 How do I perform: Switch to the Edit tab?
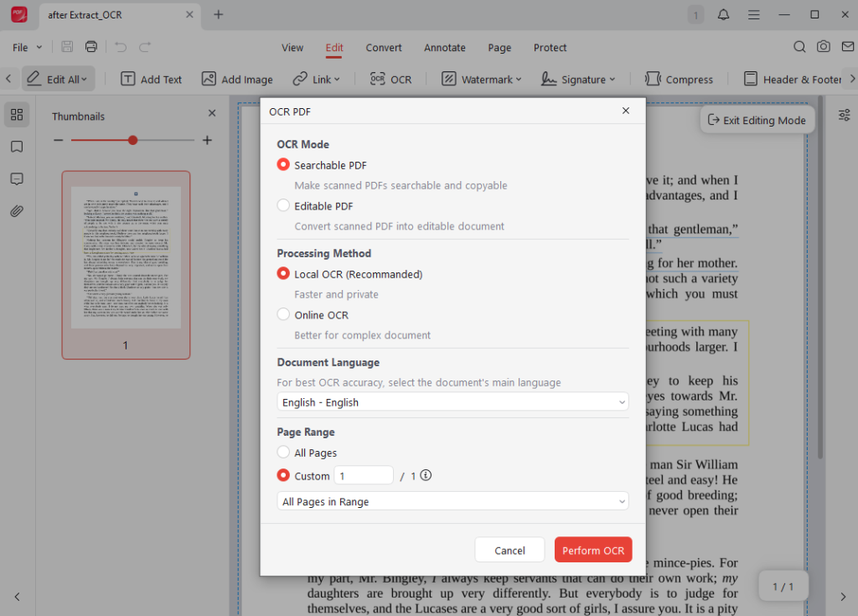(333, 48)
